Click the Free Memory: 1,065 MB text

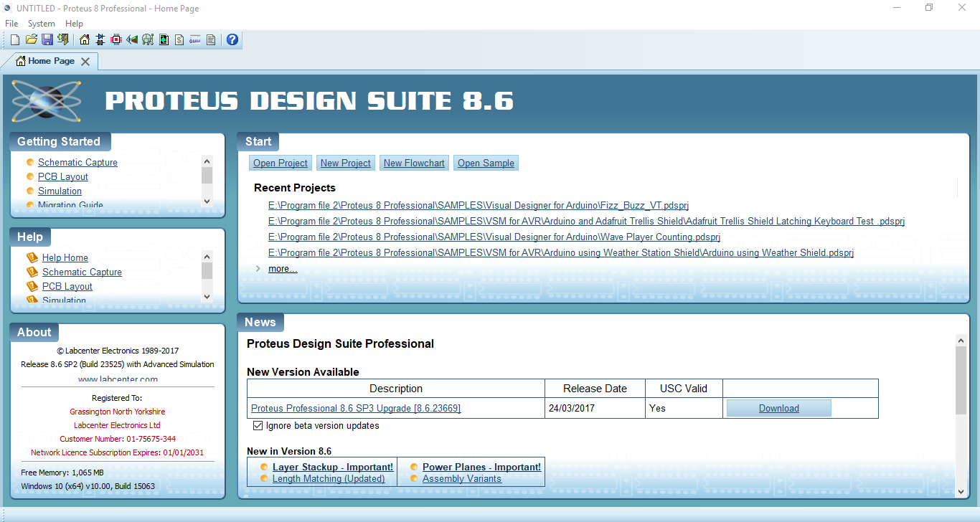click(x=62, y=473)
